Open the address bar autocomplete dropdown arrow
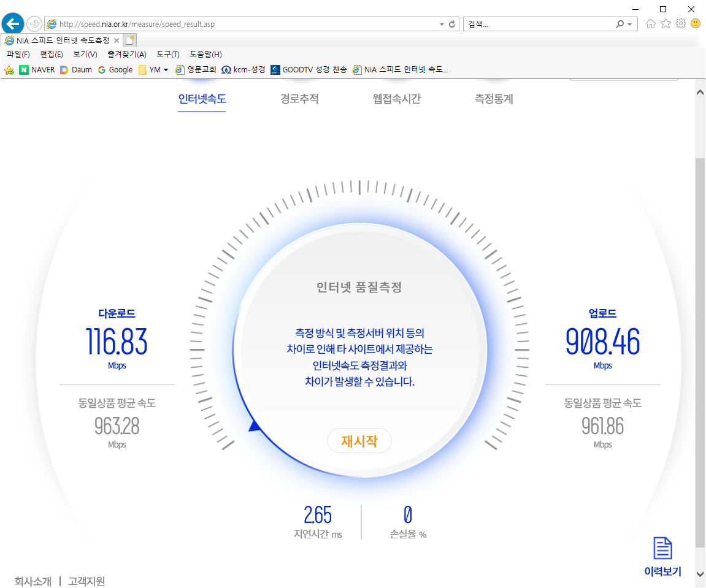This screenshot has width=706, height=588. (442, 25)
